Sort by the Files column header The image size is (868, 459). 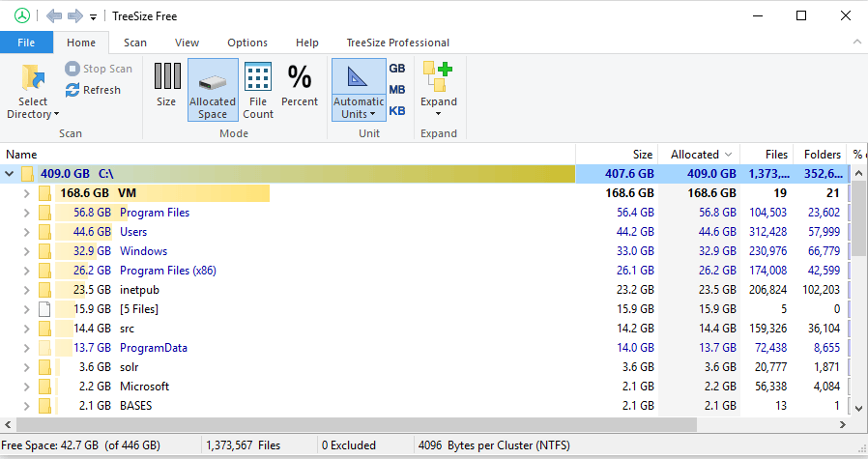click(767, 155)
